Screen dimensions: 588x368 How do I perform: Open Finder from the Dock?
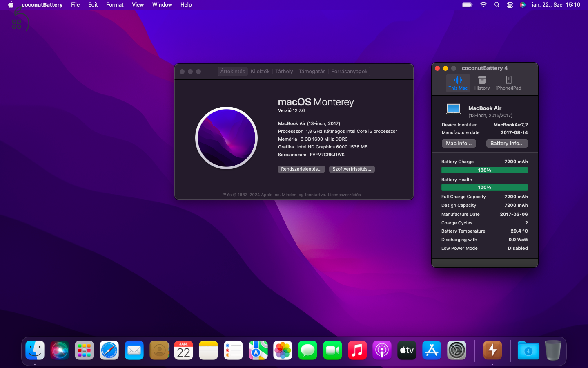[35, 350]
